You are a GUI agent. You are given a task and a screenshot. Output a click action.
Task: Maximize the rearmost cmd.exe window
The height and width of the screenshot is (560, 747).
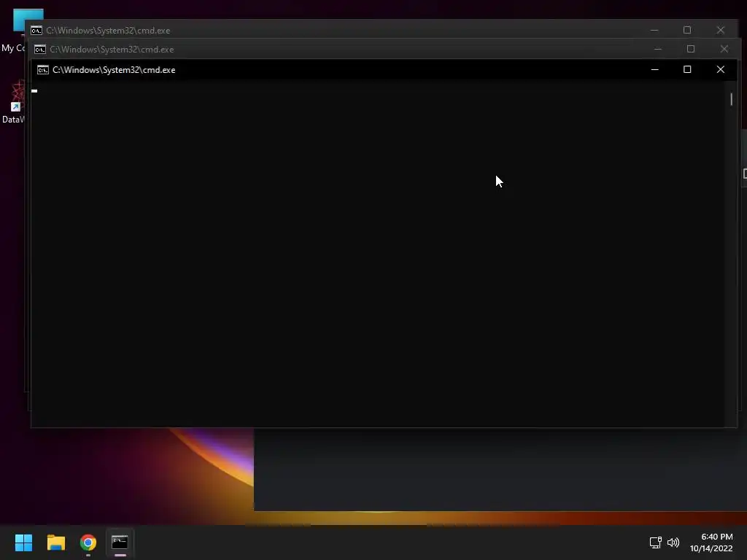pos(687,30)
